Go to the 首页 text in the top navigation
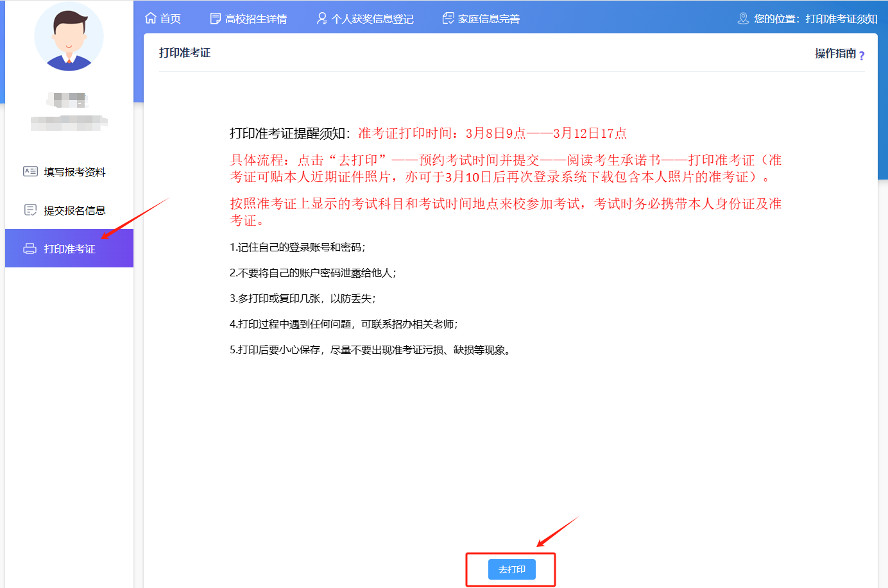Image resolution: width=888 pixels, height=588 pixels. [x=171, y=19]
